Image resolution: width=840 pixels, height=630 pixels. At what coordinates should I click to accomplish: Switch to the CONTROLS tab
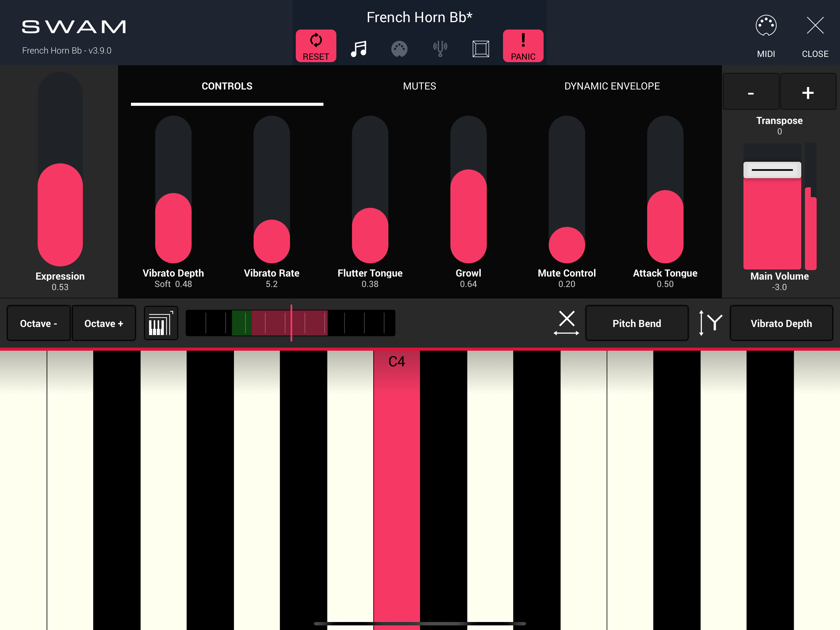(x=227, y=86)
